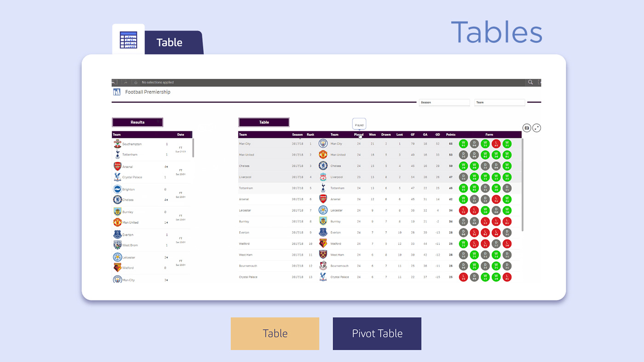Click first grey D circle in Man United form

[463, 155]
